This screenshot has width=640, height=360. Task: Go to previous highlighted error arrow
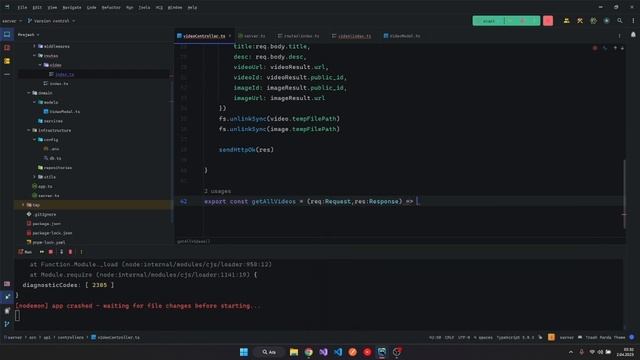tap(615, 48)
